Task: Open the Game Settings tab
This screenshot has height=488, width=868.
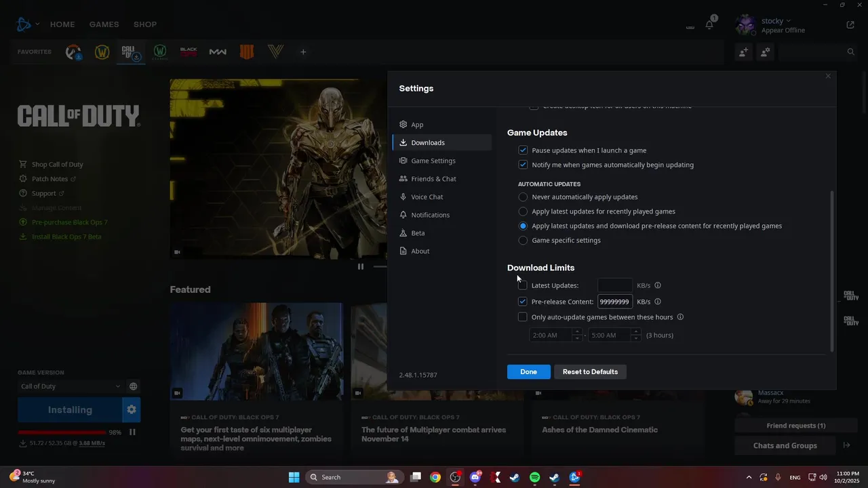Action: (442, 161)
